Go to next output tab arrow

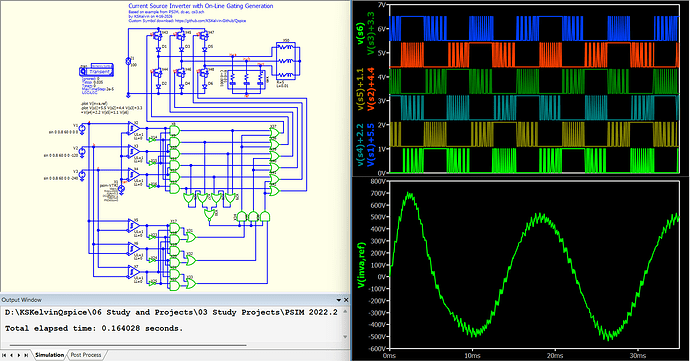[x=18, y=355]
